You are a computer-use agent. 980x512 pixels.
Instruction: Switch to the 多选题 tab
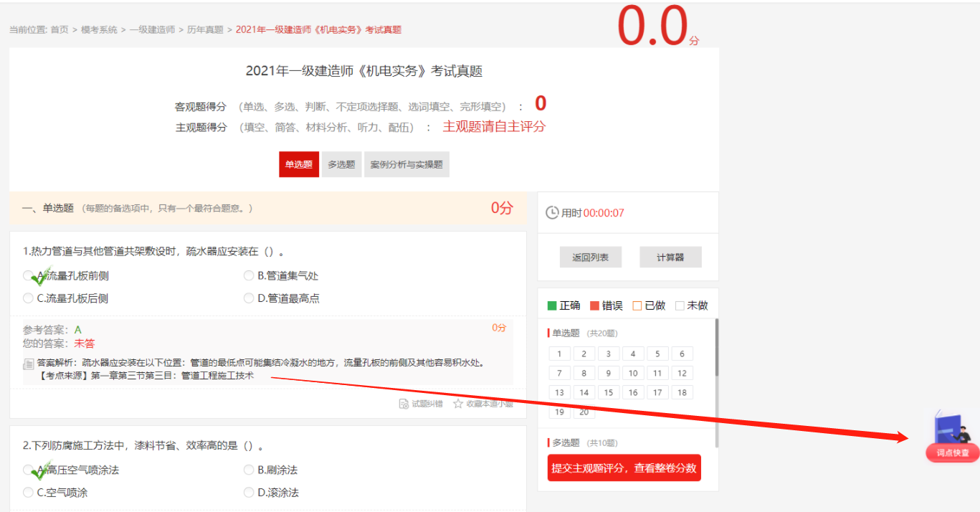coord(341,164)
